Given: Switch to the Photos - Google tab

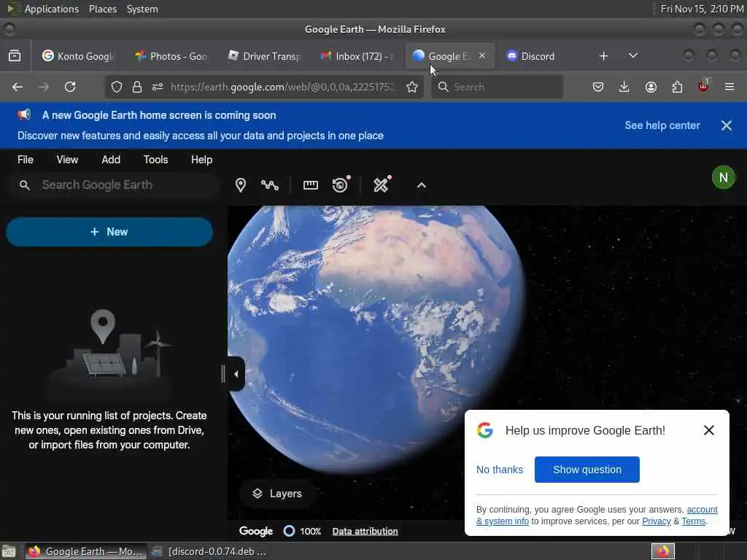Looking at the screenshot, I should (x=171, y=56).
